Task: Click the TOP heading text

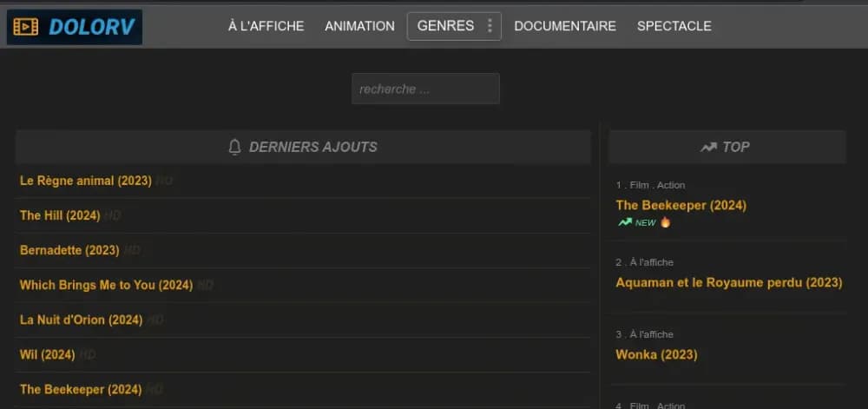Action: tap(736, 148)
